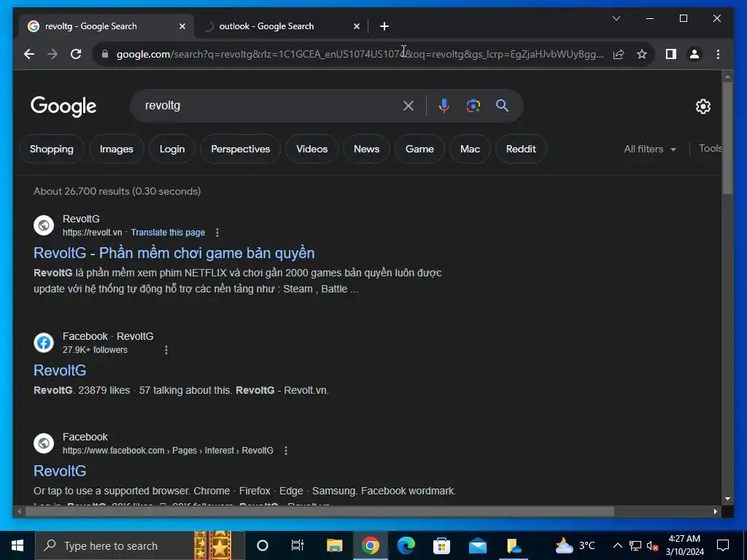Open the muted volume tray icon
The width and height of the screenshot is (747, 560).
[x=653, y=545]
